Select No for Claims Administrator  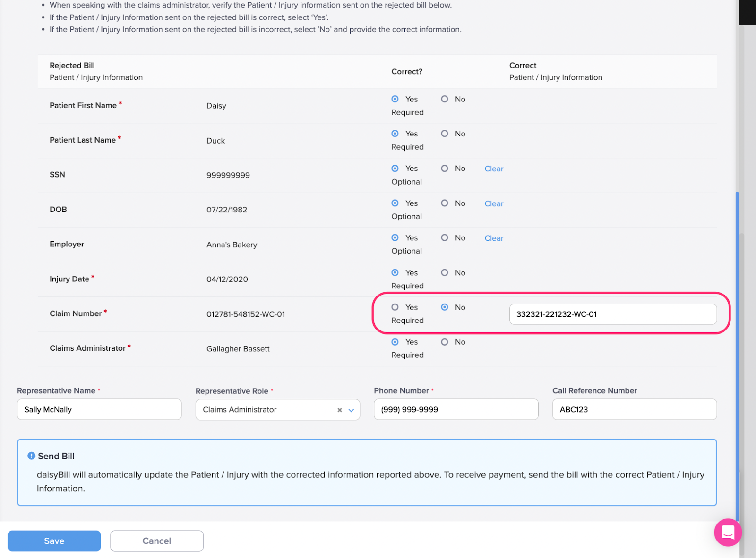coord(445,342)
